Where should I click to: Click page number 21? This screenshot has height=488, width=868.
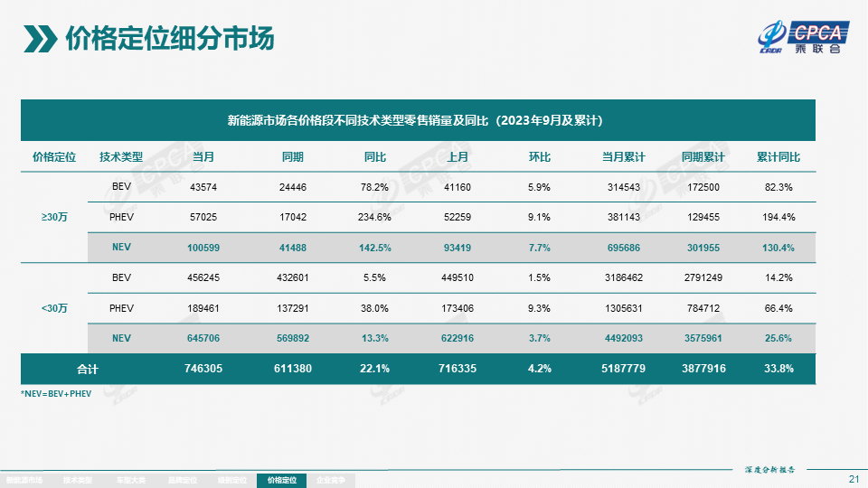pyautogui.click(x=854, y=478)
